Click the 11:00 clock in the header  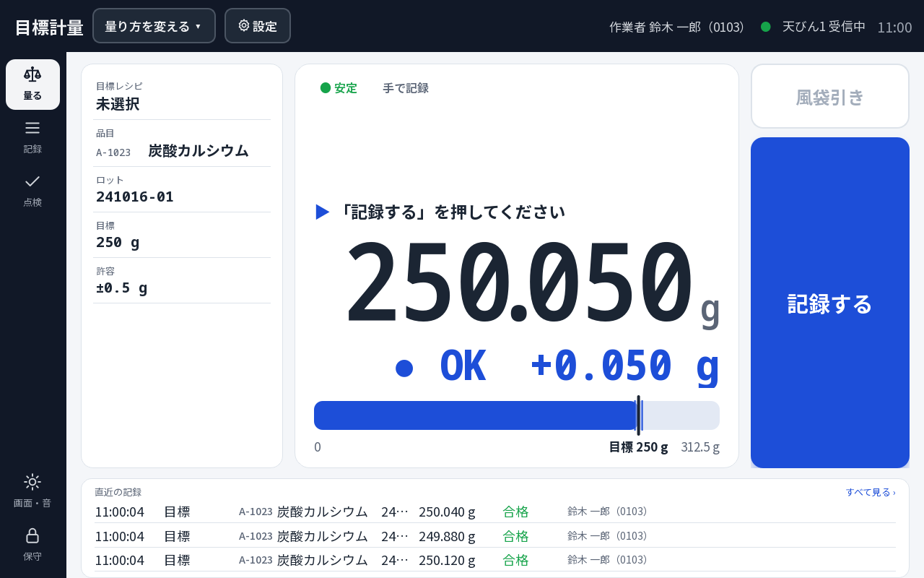coord(894,27)
